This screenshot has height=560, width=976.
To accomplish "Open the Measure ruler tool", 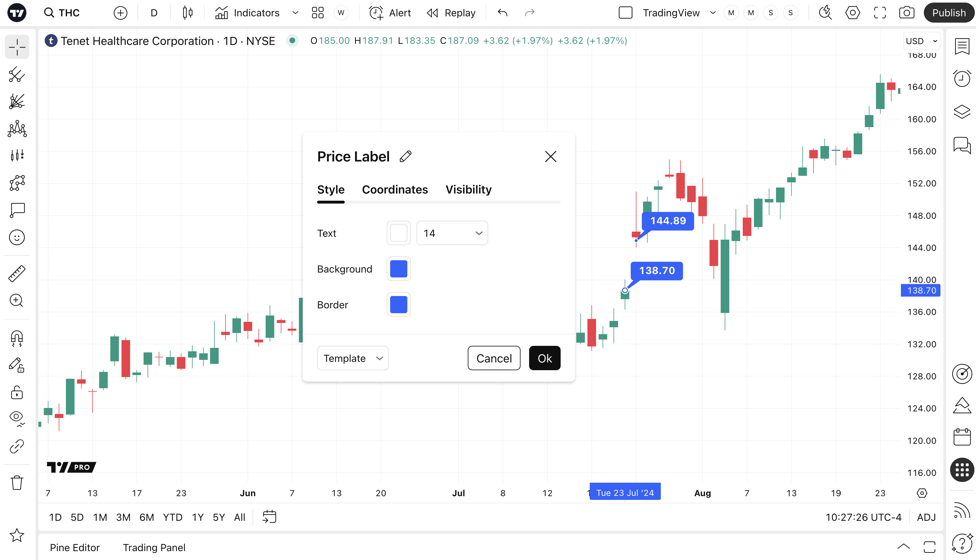I will coord(17,273).
